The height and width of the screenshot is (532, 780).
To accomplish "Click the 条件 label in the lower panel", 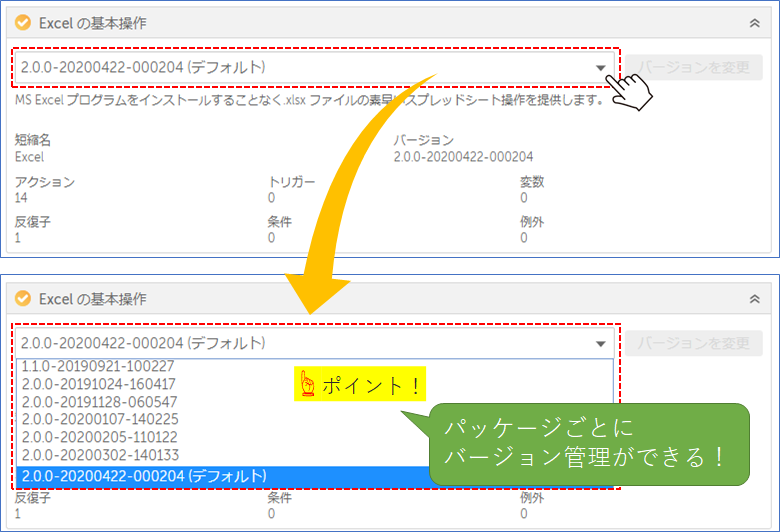I will tap(280, 497).
